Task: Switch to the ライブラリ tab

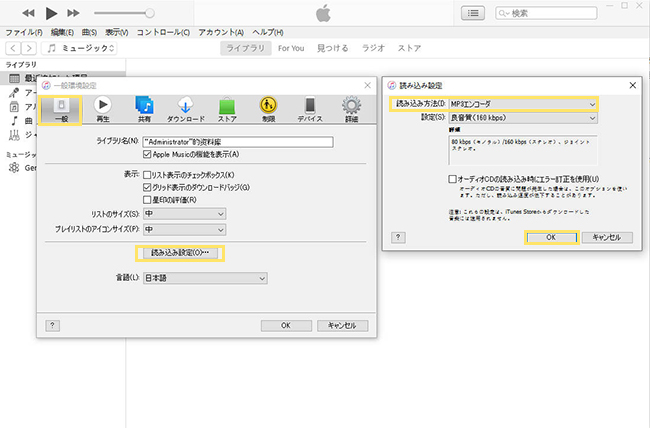Action: (245, 48)
